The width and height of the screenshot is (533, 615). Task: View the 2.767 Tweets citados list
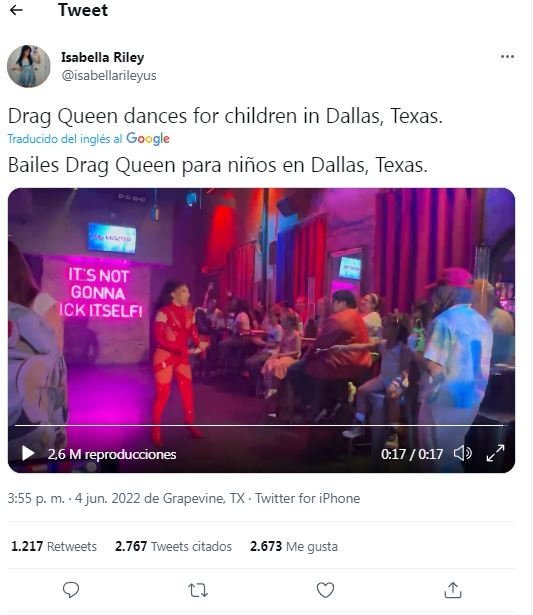(173, 546)
